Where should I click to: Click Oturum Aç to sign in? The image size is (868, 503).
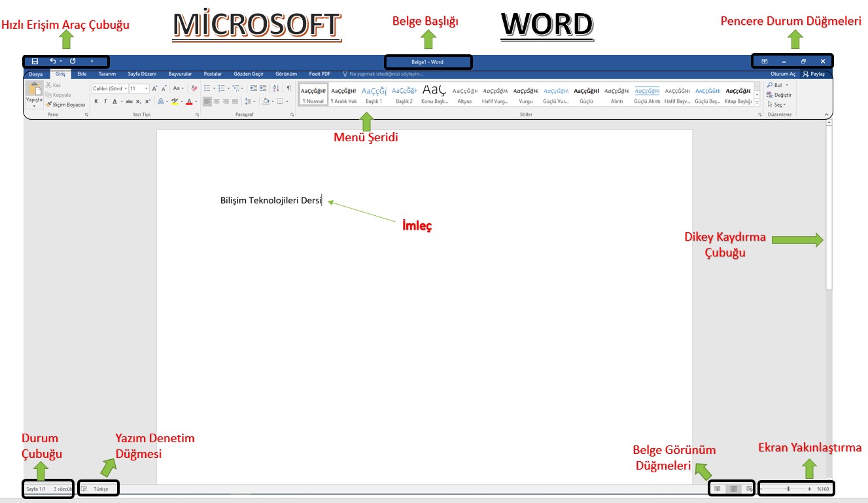(x=783, y=74)
